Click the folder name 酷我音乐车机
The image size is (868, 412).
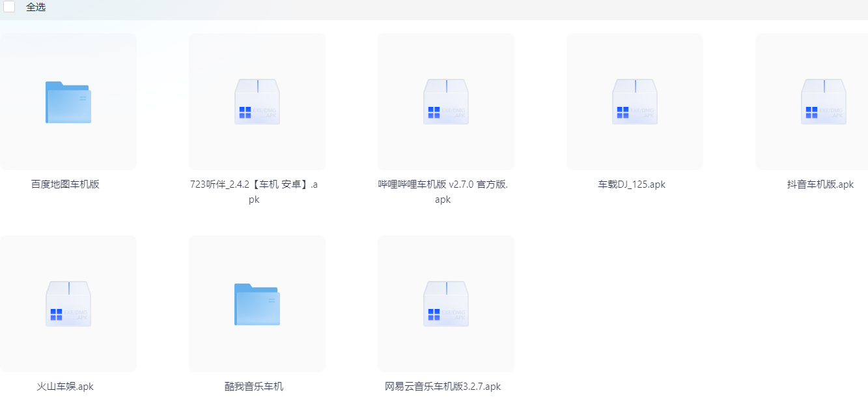[x=254, y=387]
